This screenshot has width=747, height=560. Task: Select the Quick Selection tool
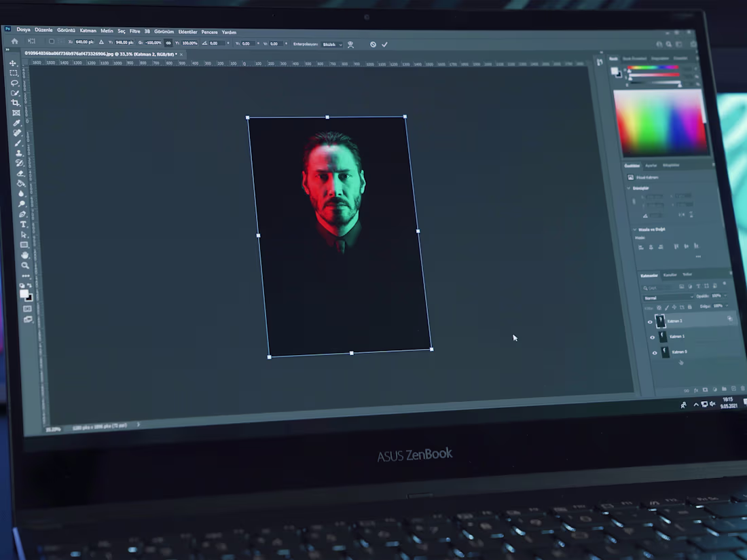[x=15, y=93]
